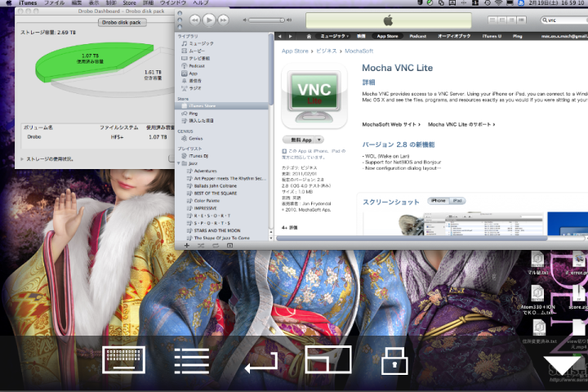Toggle shuffle in iTunes bottom bar
This screenshot has height=392, width=588.
coord(201,246)
